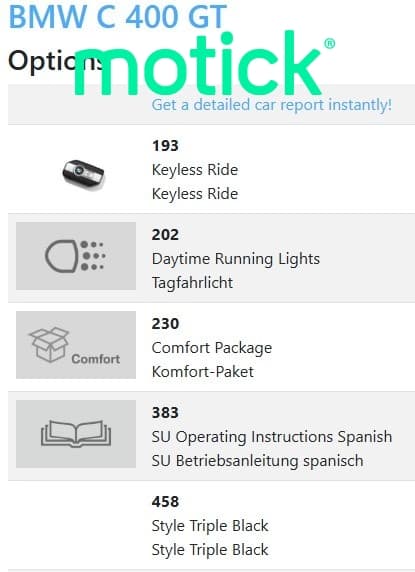The image size is (415, 572).
Task: Click the Comfort package box icon
Action: [x=76, y=345]
